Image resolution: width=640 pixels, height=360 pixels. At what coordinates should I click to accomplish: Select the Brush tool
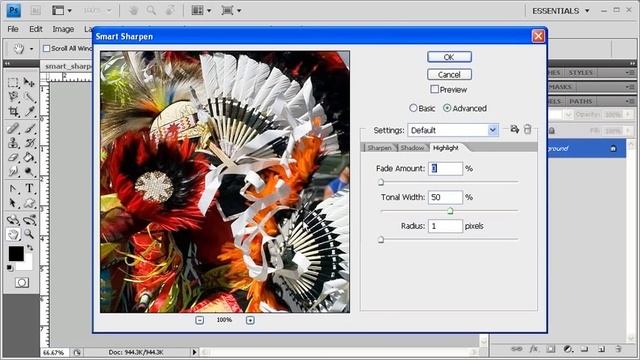click(x=29, y=129)
